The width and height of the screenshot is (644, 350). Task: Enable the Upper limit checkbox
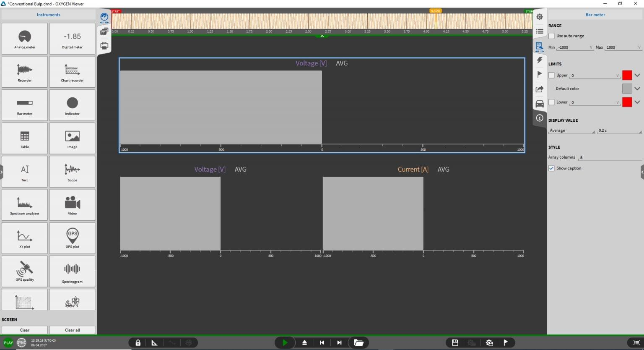[x=552, y=75]
